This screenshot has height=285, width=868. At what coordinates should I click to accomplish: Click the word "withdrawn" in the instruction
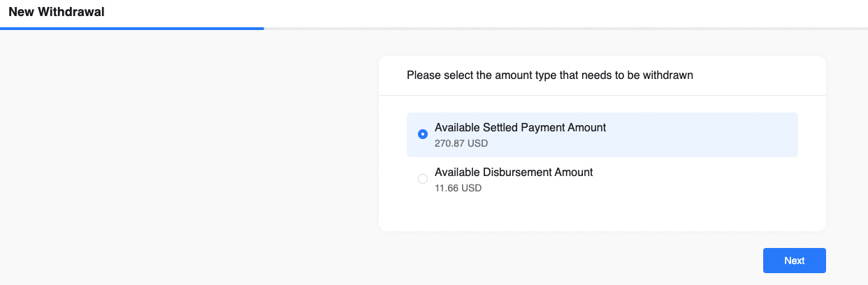click(x=669, y=75)
